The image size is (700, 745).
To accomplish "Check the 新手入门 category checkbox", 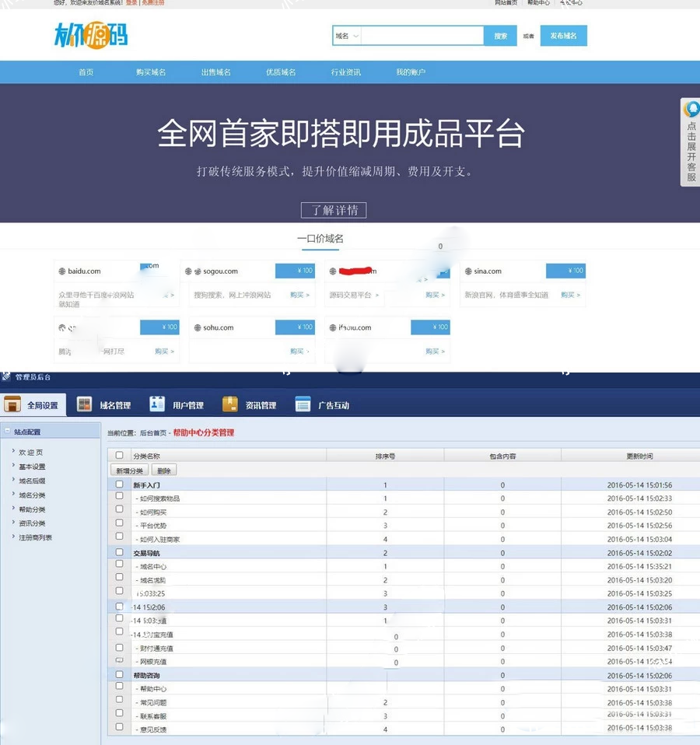I will [119, 484].
